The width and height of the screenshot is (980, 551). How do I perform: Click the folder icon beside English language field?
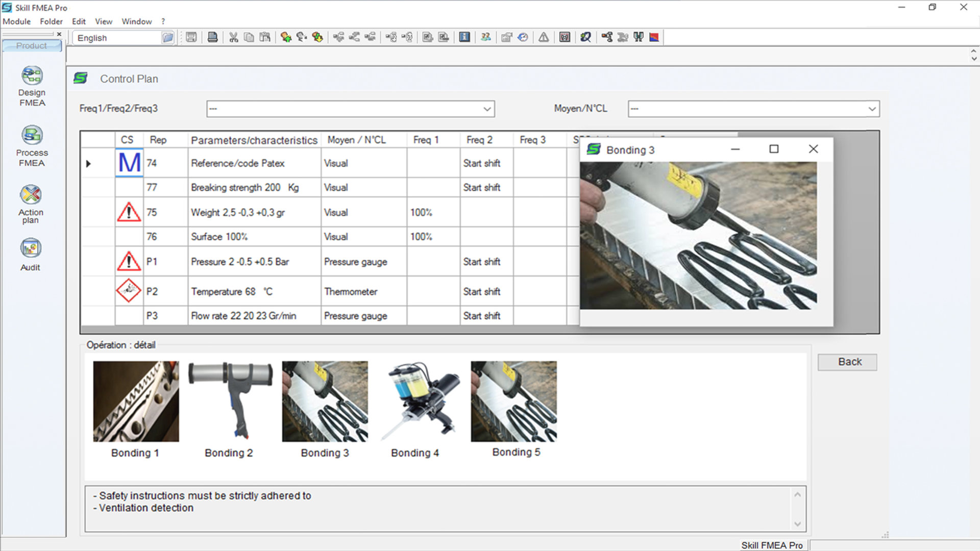(x=167, y=38)
